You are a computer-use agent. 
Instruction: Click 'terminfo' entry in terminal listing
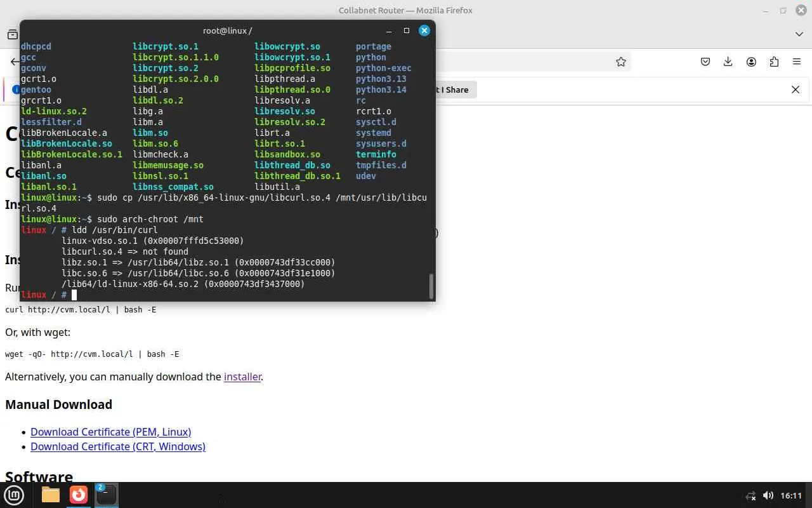[376, 154]
